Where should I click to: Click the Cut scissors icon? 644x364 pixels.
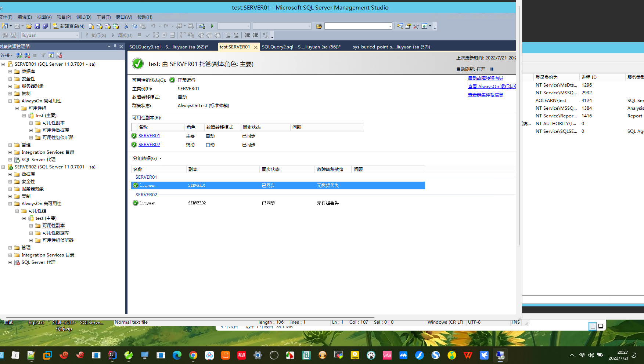pos(126,26)
